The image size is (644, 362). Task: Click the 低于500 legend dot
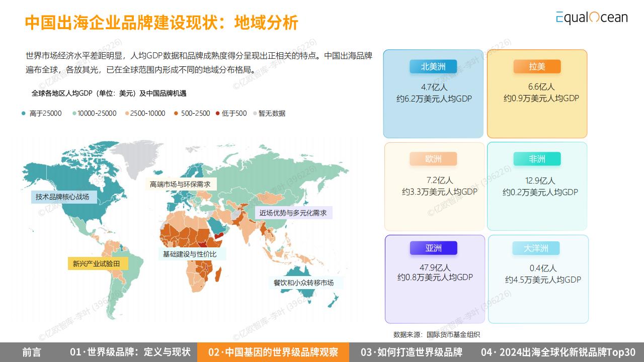point(217,114)
